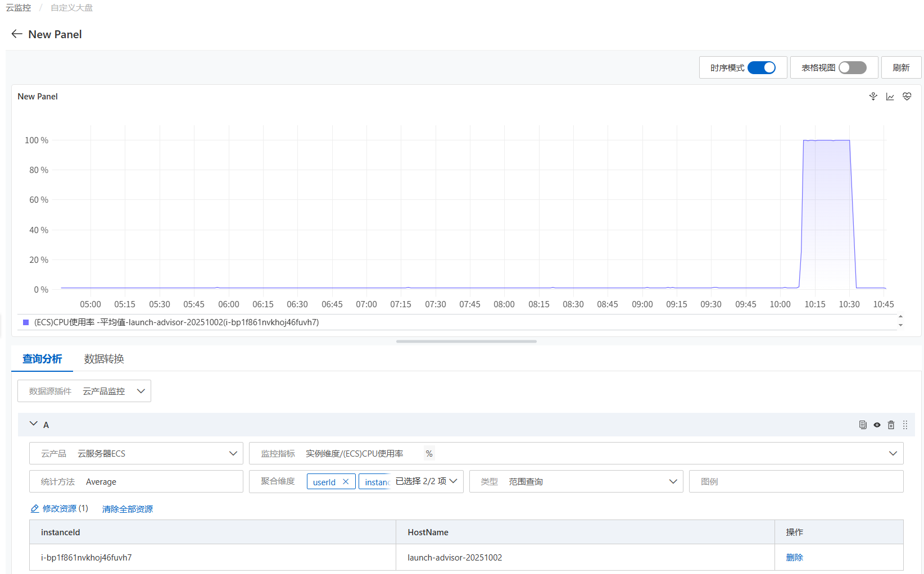The width and height of the screenshot is (924, 574).
Task: Toggle the 表格视图 switch
Action: click(x=853, y=67)
